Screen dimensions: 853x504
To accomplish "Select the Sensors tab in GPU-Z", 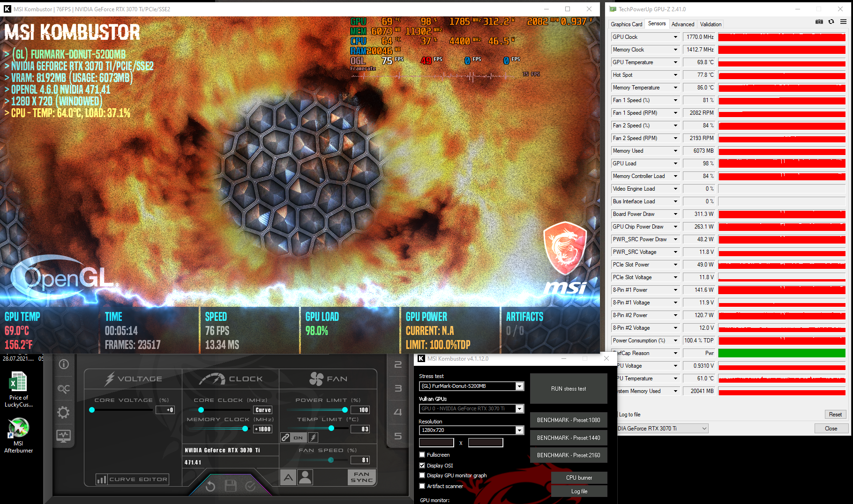I will click(x=657, y=23).
